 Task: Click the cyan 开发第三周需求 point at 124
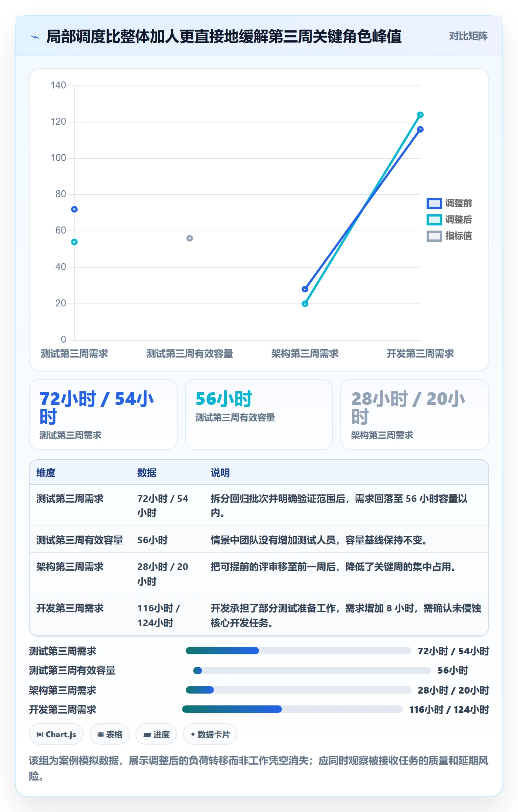tap(420, 115)
